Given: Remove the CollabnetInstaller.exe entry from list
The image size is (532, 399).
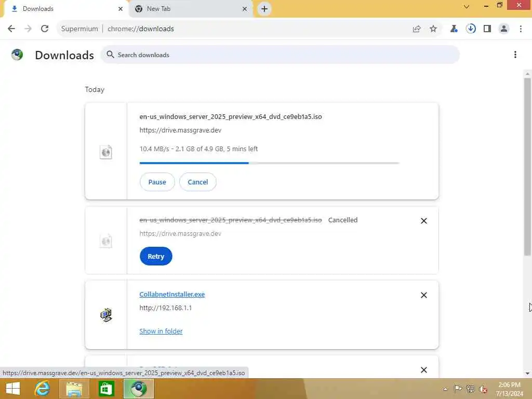Looking at the screenshot, I should pyautogui.click(x=424, y=295).
